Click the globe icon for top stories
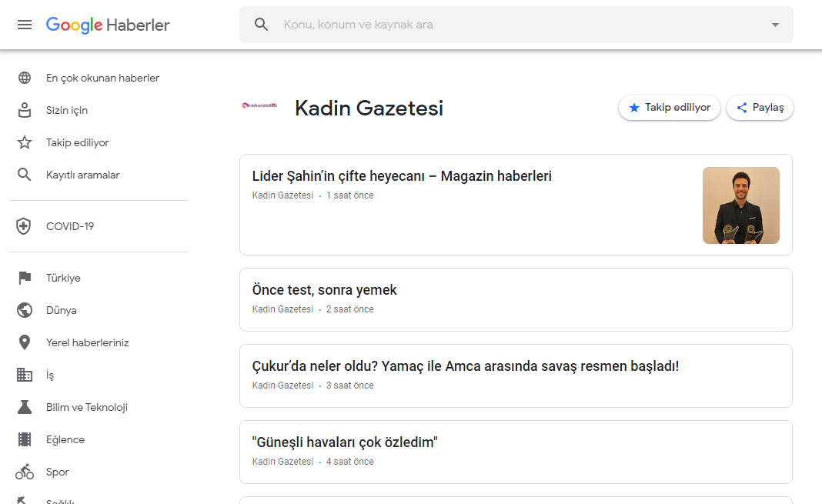Viewport: 822px width, 504px height. pyautogui.click(x=25, y=78)
